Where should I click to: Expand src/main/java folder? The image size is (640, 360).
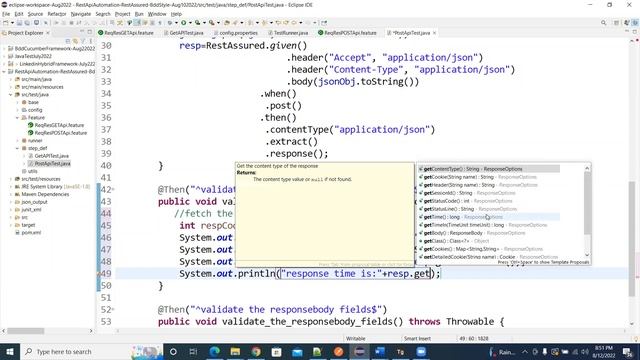(x=11, y=79)
